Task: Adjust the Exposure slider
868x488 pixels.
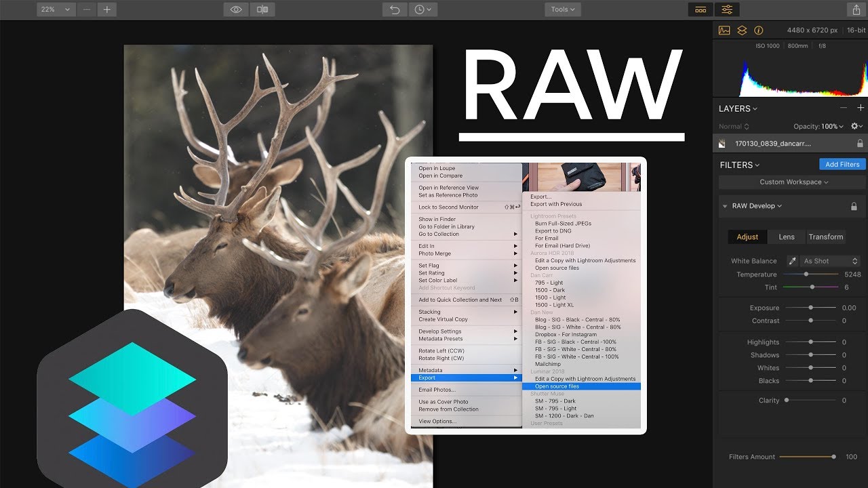Action: coord(810,308)
